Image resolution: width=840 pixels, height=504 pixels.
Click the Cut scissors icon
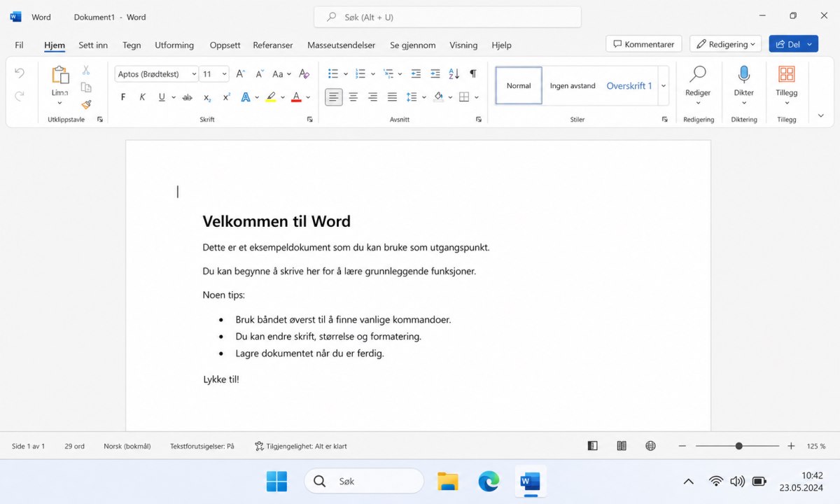point(86,70)
